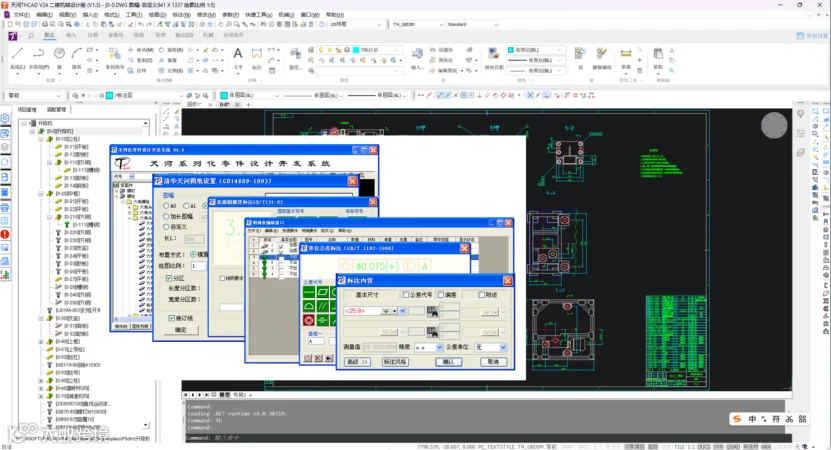Viewport: 831px width, 450px height.
Task: Toggle the 分区 checkbox in drawing settings
Action: (x=169, y=278)
